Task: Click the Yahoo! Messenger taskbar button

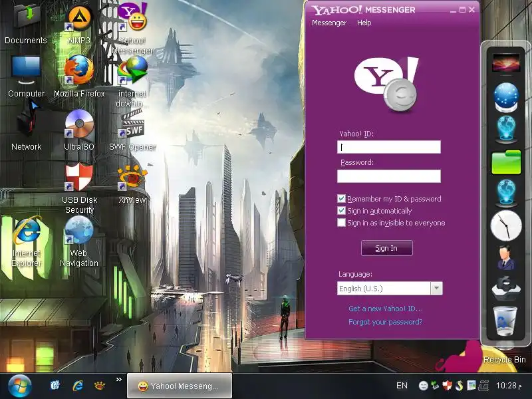Action: [x=180, y=386]
